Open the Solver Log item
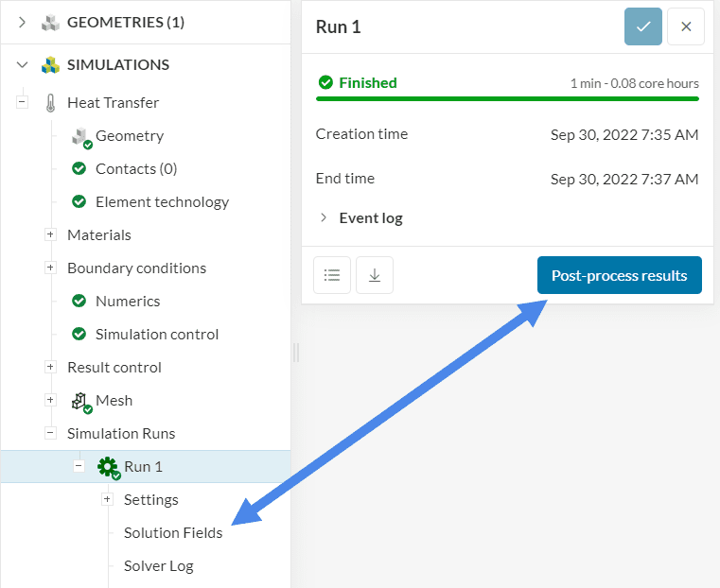Screen dimensions: 720x588 click(x=158, y=566)
